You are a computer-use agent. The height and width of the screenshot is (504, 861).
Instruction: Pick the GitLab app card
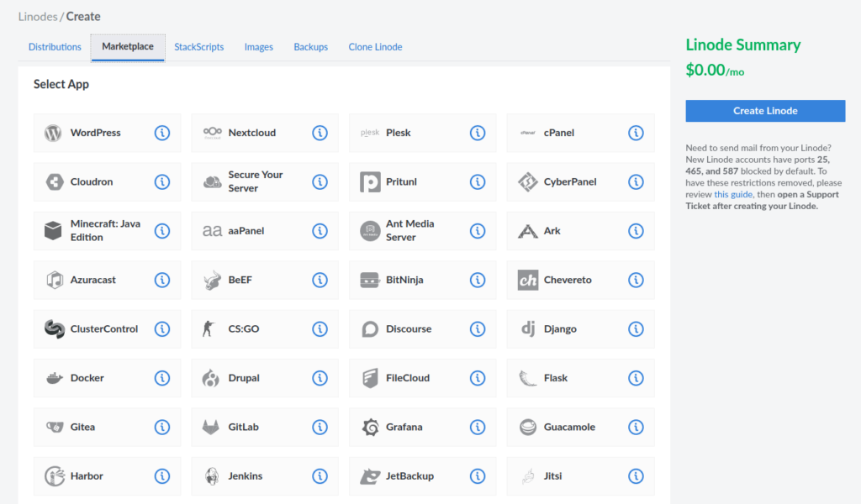click(x=265, y=427)
